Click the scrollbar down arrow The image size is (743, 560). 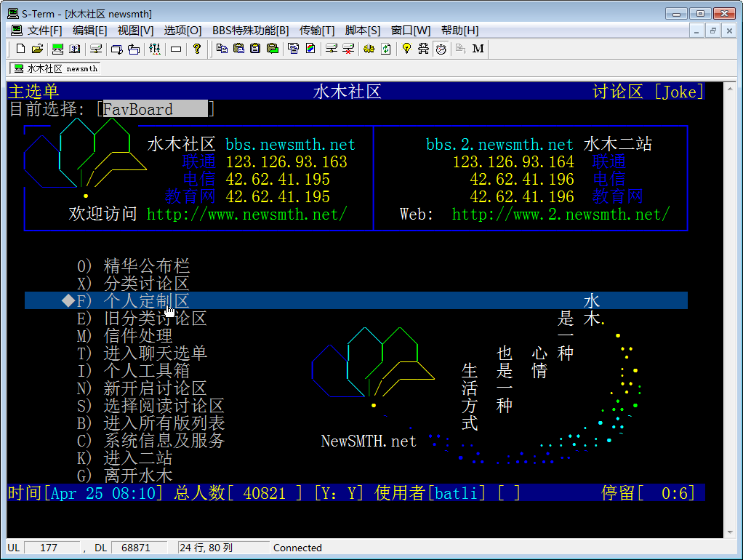coord(730,532)
